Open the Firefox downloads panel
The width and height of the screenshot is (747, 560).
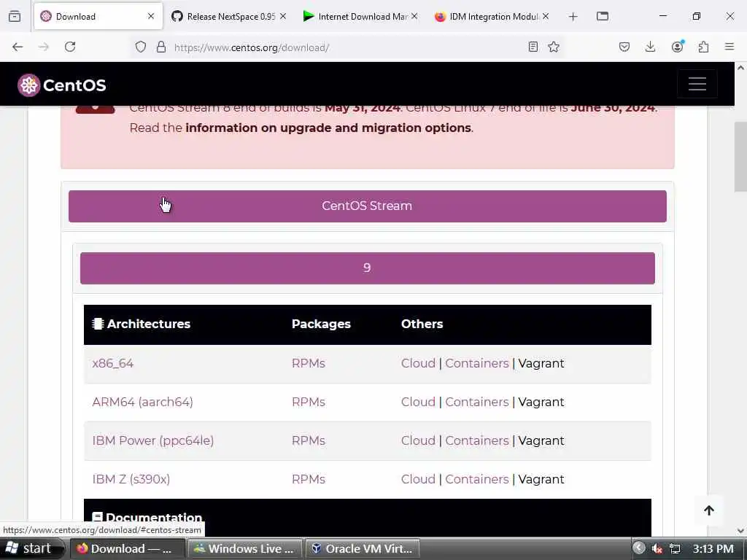pyautogui.click(x=650, y=47)
